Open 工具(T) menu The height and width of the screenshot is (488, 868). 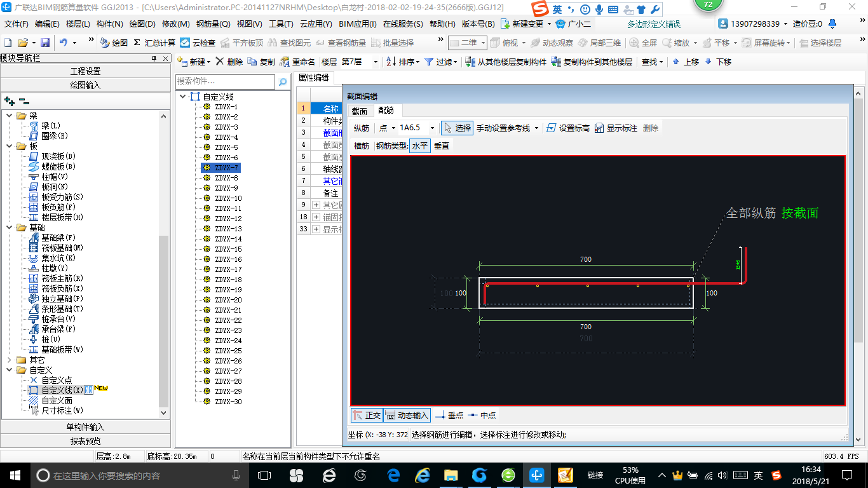coord(281,24)
